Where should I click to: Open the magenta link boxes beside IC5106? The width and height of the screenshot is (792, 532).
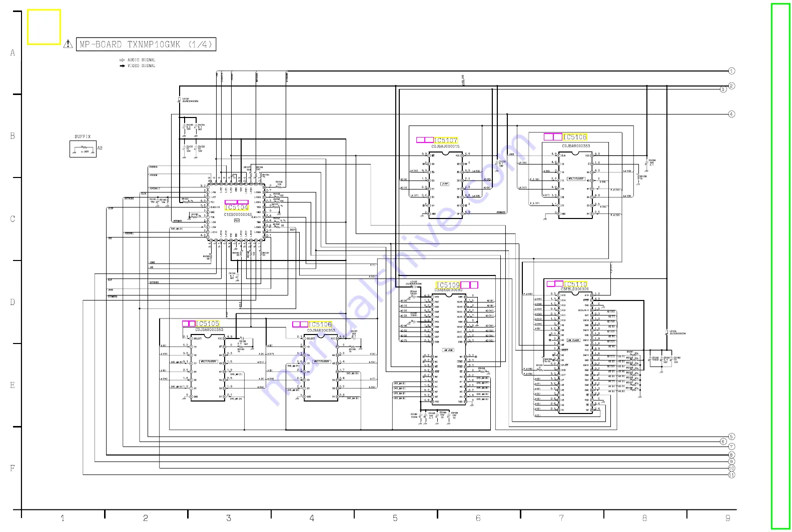click(300, 324)
